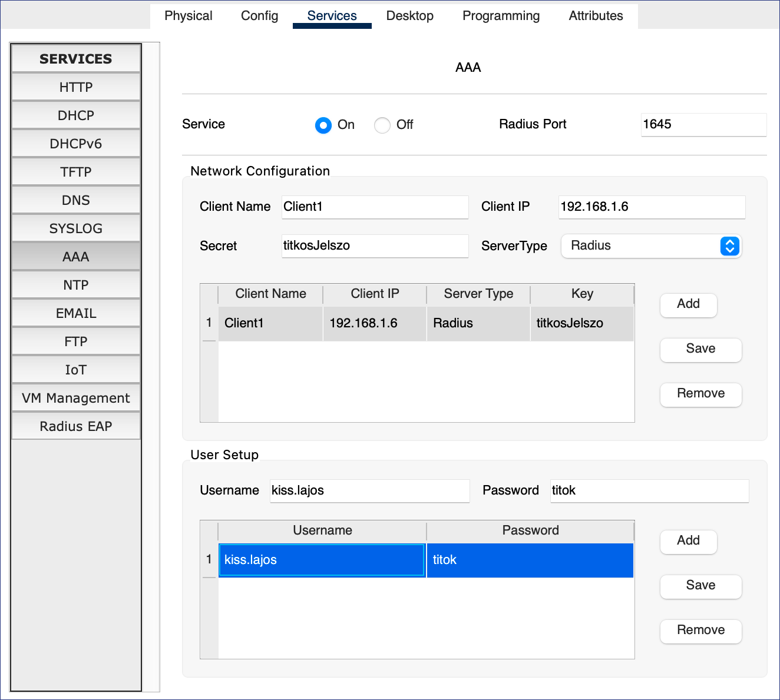Click the Key column header
This screenshot has height=700, width=780.
pos(582,294)
